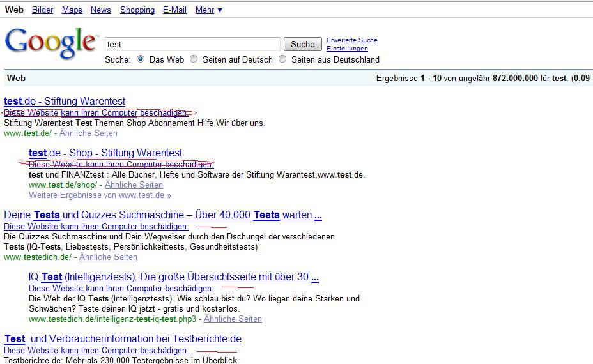Open the Erweiterte Suche link
This screenshot has width=593, height=364.
pyautogui.click(x=352, y=40)
